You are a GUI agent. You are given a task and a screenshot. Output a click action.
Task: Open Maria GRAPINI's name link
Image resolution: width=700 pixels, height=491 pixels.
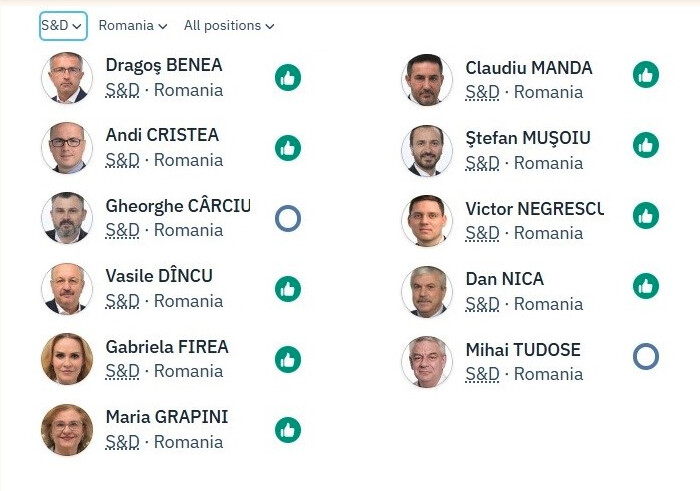pyautogui.click(x=167, y=417)
